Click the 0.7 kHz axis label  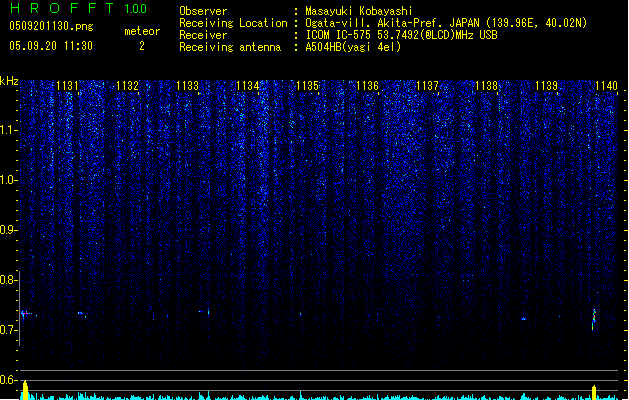click(9, 330)
